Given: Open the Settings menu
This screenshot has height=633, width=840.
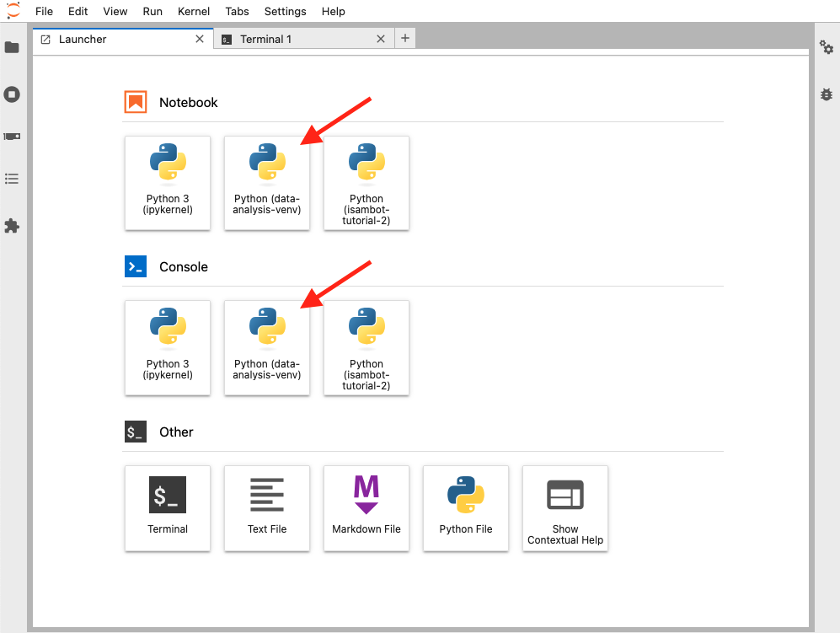Looking at the screenshot, I should point(285,11).
